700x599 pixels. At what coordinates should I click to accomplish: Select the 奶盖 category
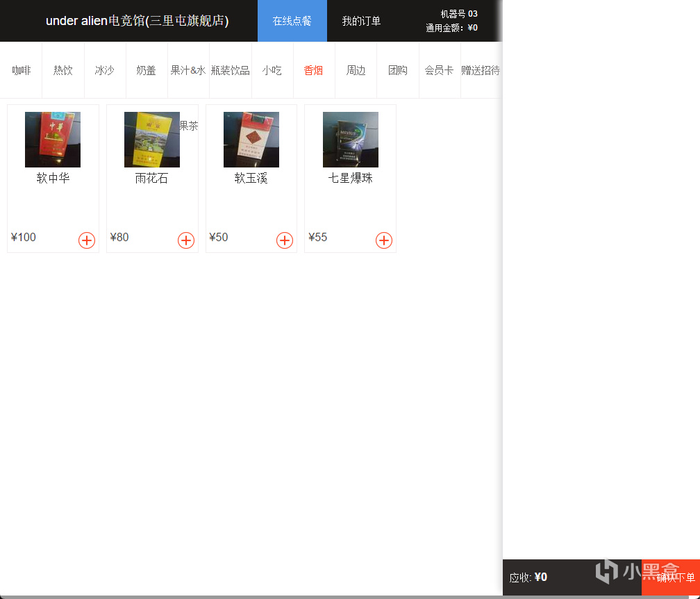pos(146,70)
